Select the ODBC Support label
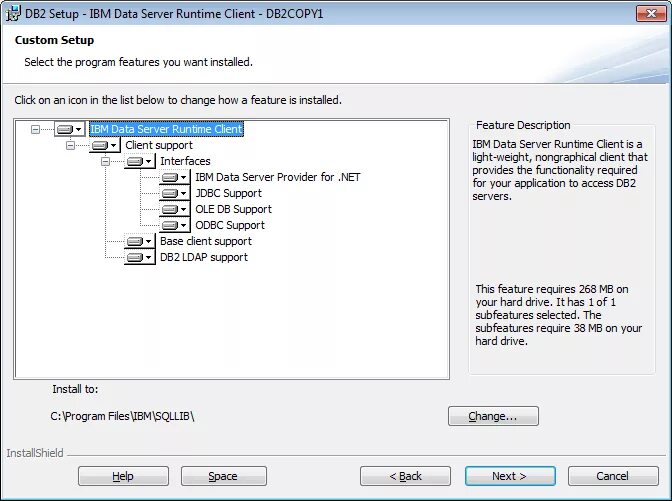 (x=230, y=225)
